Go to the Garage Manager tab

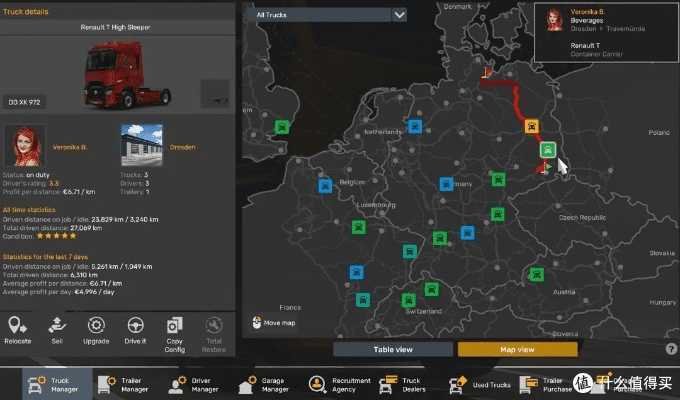263,384
